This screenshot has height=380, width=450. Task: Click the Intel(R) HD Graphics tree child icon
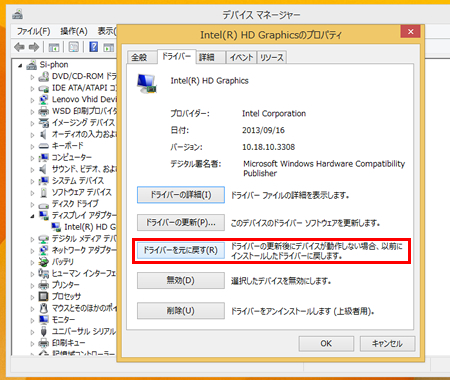[56, 227]
